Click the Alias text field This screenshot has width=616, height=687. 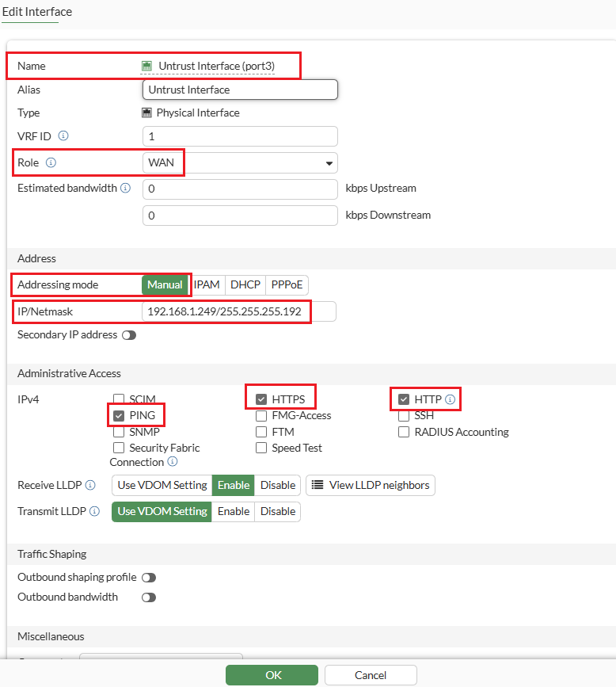[240, 90]
